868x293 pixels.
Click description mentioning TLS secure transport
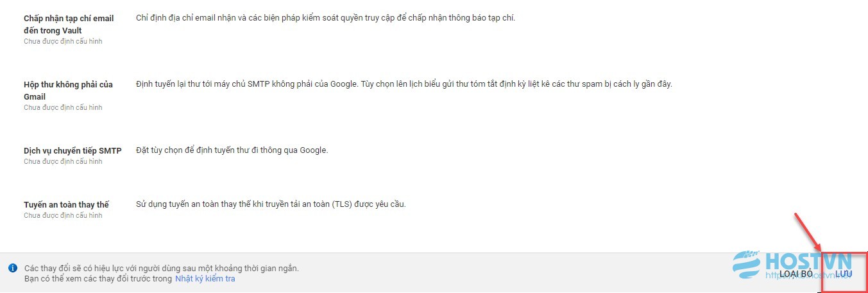pos(271,204)
